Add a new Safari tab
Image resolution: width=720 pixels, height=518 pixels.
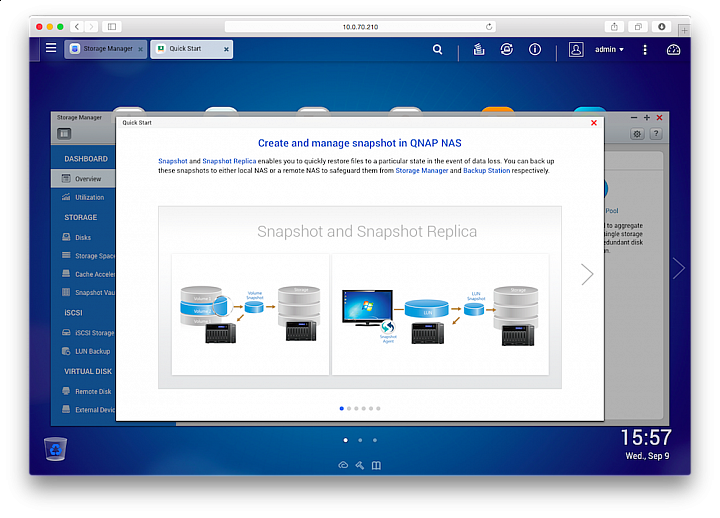coord(684,30)
